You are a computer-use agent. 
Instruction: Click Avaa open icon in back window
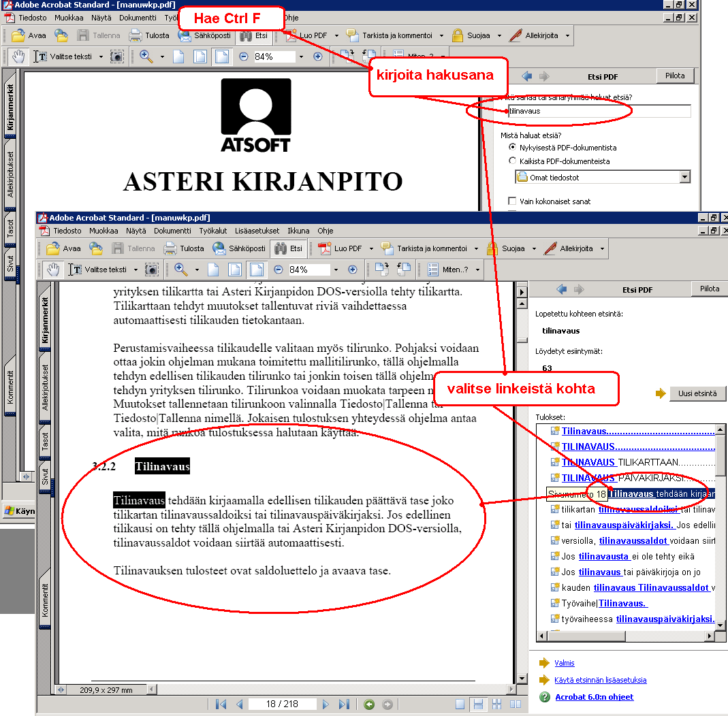click(18, 35)
